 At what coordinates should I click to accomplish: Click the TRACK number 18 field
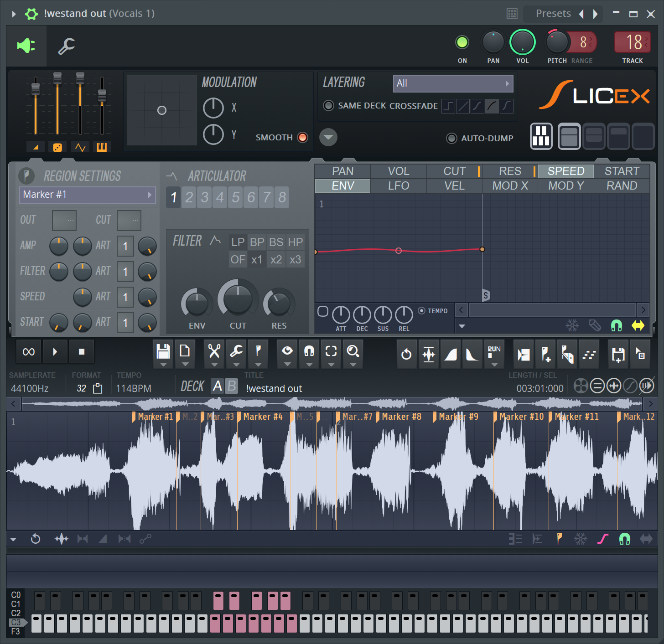click(632, 42)
